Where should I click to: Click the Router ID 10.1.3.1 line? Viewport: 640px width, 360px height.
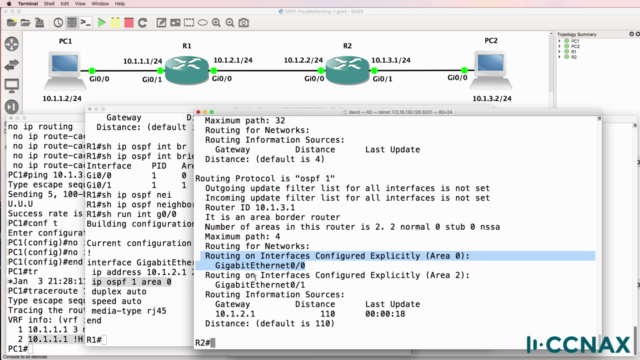(250, 207)
